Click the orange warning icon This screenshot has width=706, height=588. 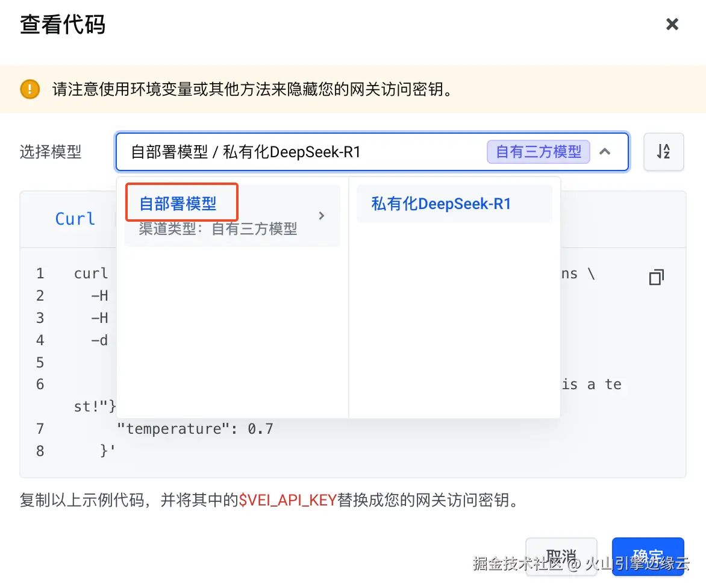click(x=30, y=89)
